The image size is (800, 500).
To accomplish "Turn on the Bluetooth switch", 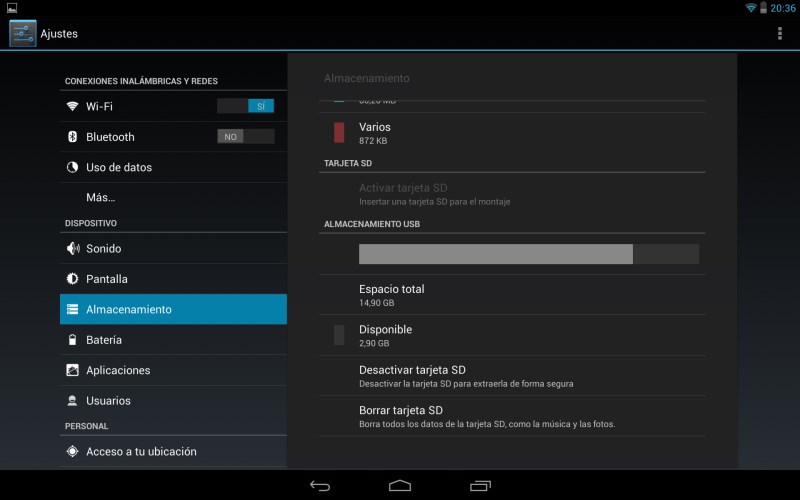I will 245,137.
